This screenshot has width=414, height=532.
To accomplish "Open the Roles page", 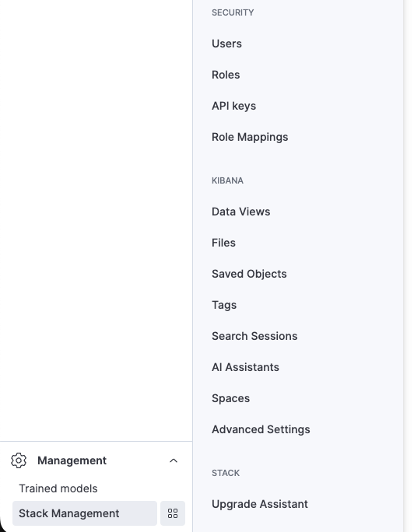I will (226, 75).
